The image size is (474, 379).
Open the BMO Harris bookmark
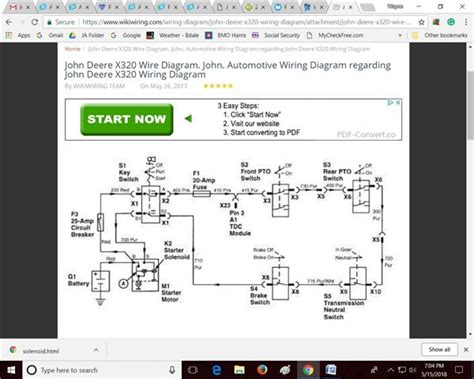click(x=225, y=35)
